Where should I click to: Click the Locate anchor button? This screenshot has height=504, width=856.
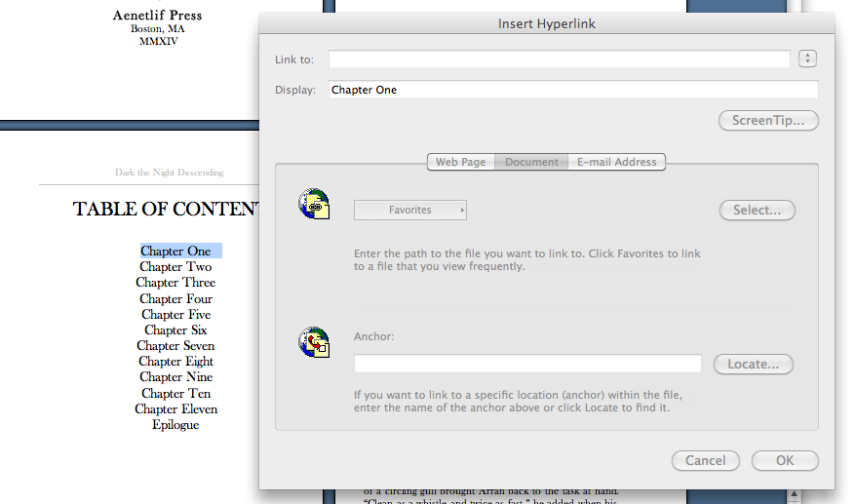pyautogui.click(x=753, y=364)
